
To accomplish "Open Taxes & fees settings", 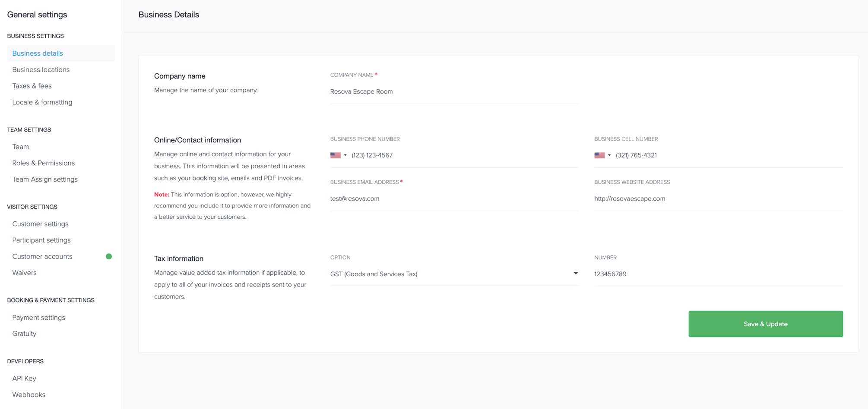I will tap(32, 86).
